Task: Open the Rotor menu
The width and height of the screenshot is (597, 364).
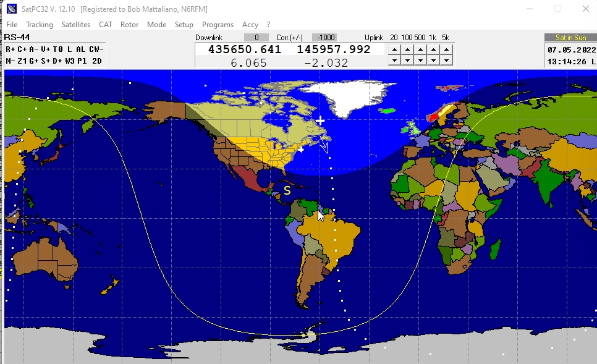Action: point(129,24)
